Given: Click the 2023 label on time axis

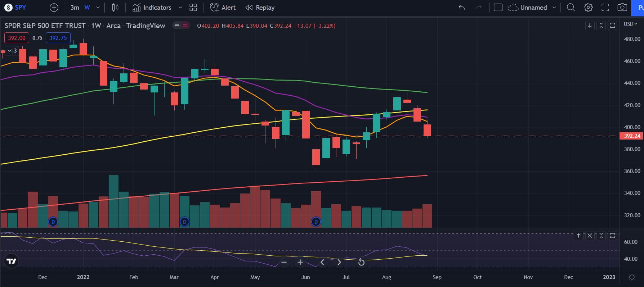Looking at the screenshot, I should (609, 277).
